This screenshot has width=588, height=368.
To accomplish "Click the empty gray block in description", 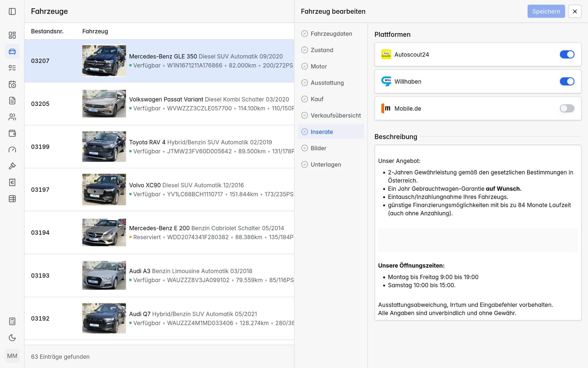I will (x=478, y=240).
